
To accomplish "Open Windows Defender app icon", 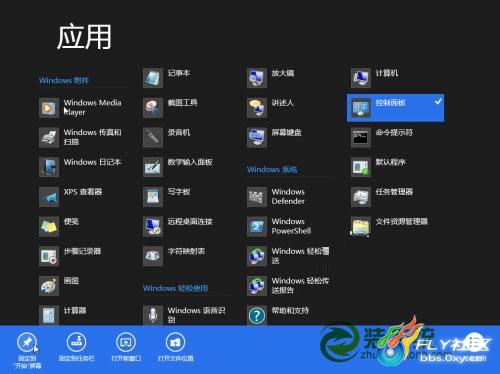I will coord(257,197).
